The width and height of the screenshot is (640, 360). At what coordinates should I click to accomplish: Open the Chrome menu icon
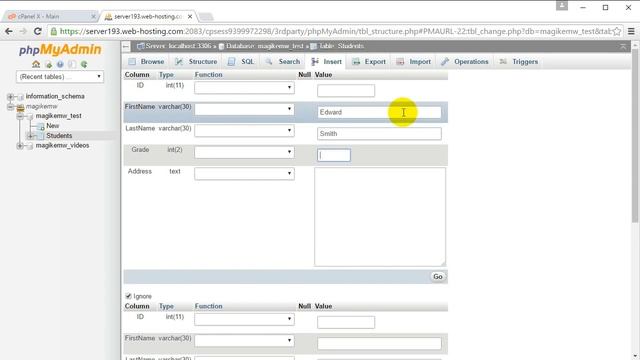coord(631,31)
